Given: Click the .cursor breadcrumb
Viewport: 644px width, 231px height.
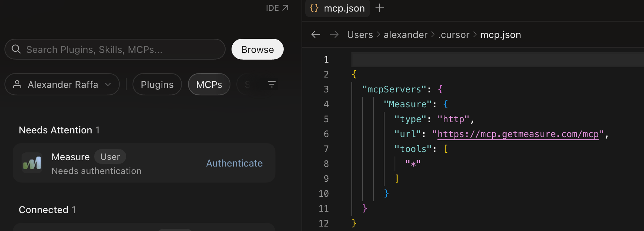Looking at the screenshot, I should (454, 35).
